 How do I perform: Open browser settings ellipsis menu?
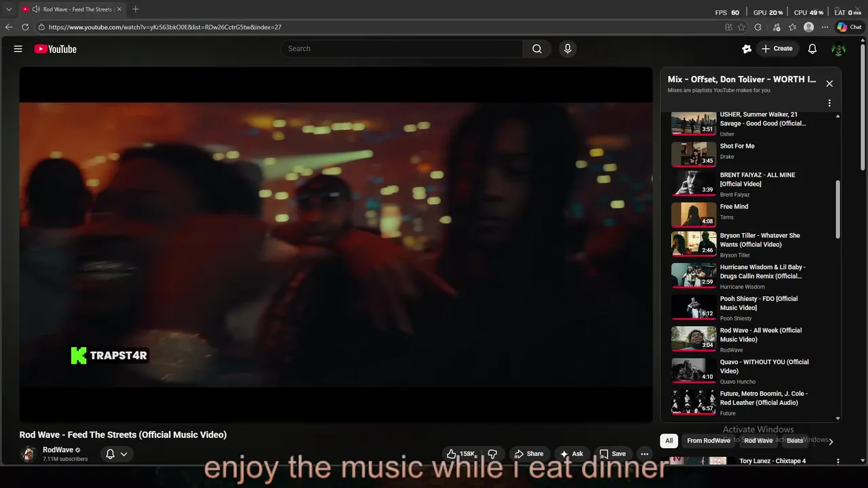click(x=825, y=27)
